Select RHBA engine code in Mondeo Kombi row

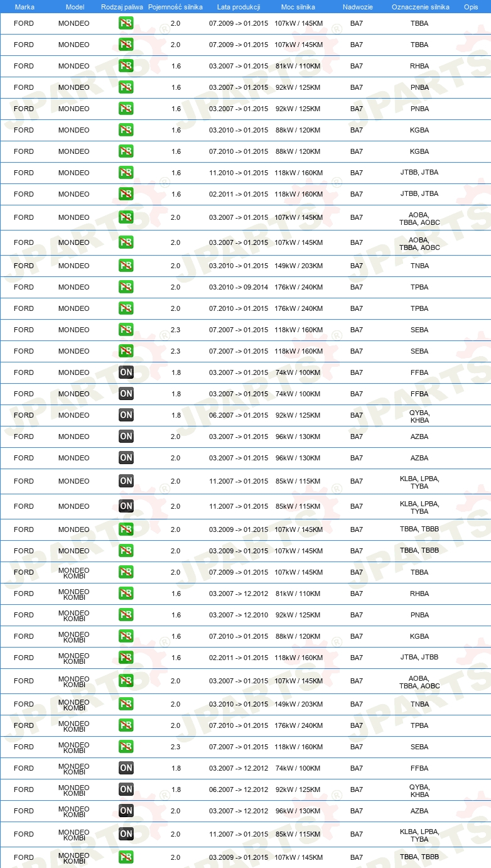tap(419, 594)
